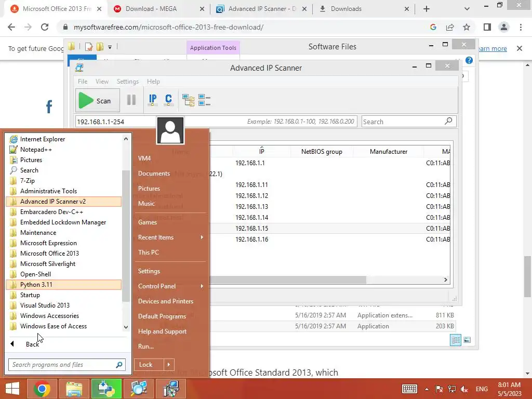Expand Advanced IP Scanner v2 folder

point(63,202)
